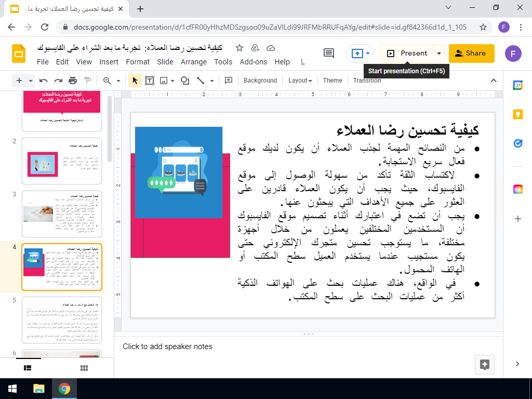Open Google Keep in side panel
The height and width of the screenshot is (399, 532).
pyautogui.click(x=518, y=114)
